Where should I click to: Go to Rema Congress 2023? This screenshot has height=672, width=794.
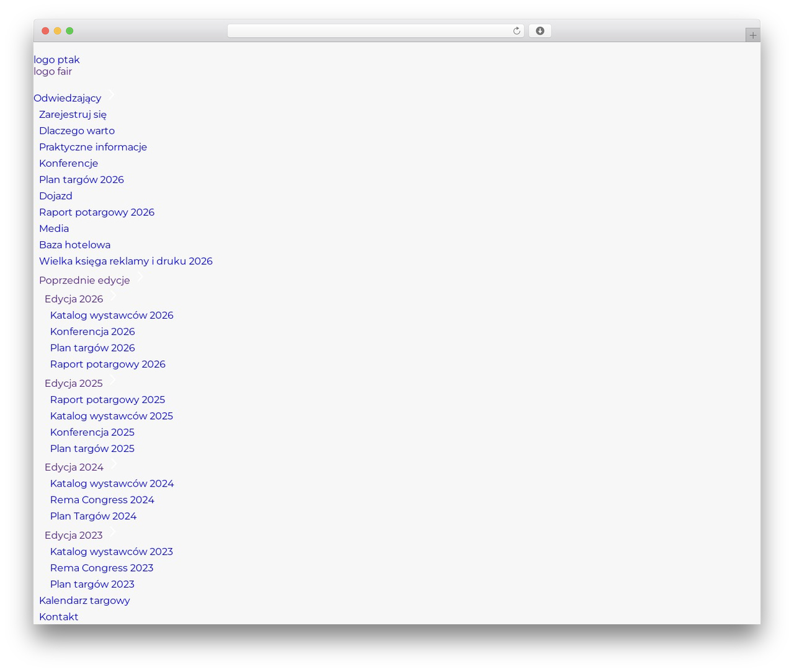tap(102, 568)
